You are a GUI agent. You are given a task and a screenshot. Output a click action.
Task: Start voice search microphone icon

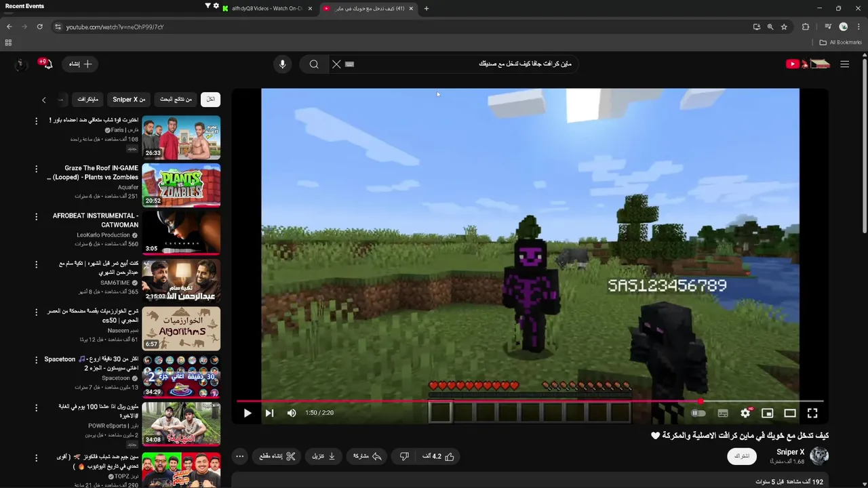click(283, 64)
